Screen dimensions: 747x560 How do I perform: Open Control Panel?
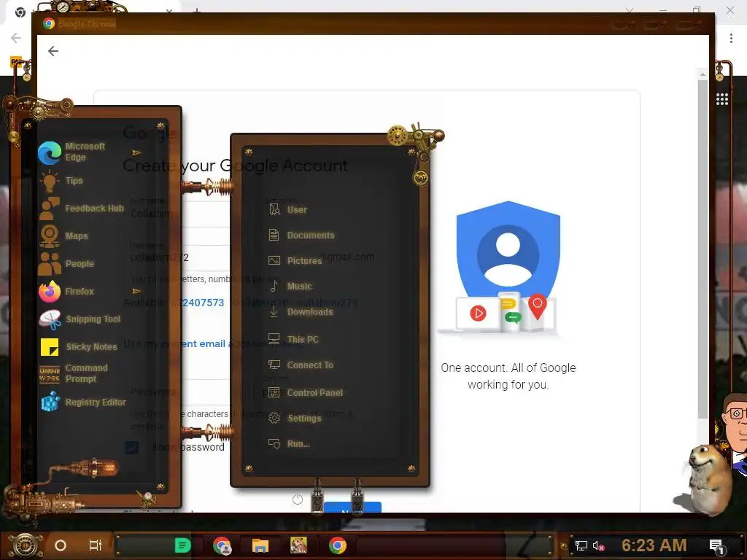point(306,392)
